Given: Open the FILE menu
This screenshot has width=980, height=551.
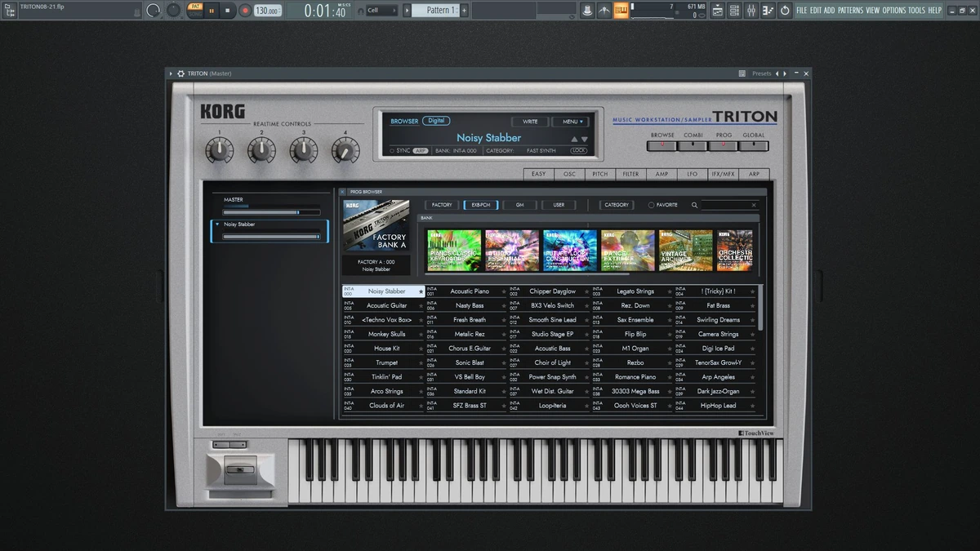Looking at the screenshot, I should 802,11.
